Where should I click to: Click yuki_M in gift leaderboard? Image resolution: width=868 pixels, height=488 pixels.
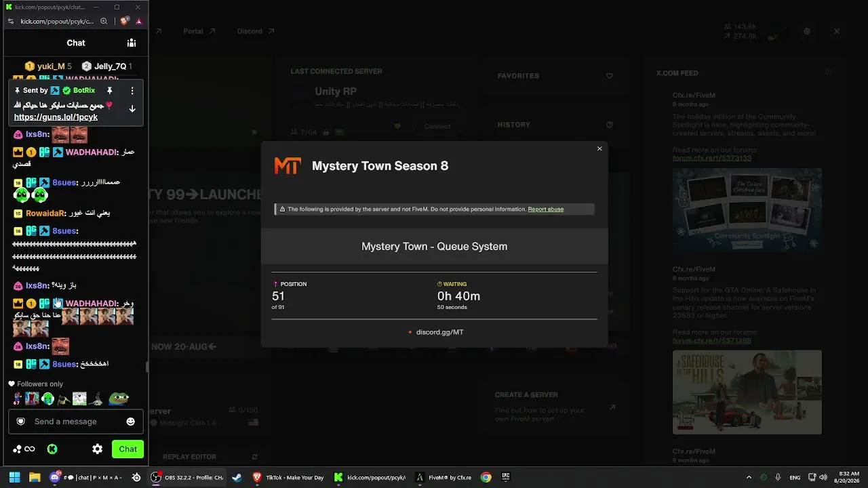pos(51,66)
